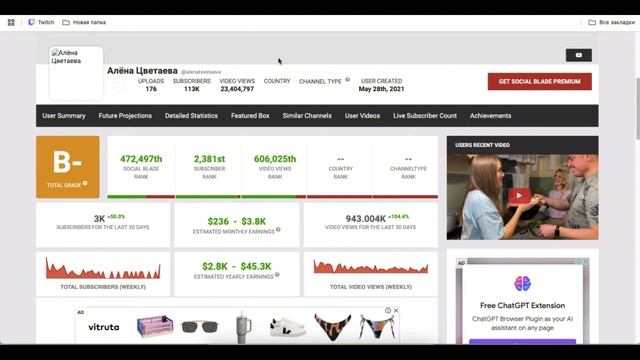This screenshot has height=360, width=640.
Task: Open the Новая папка bookmarks folder
Action: (84, 22)
